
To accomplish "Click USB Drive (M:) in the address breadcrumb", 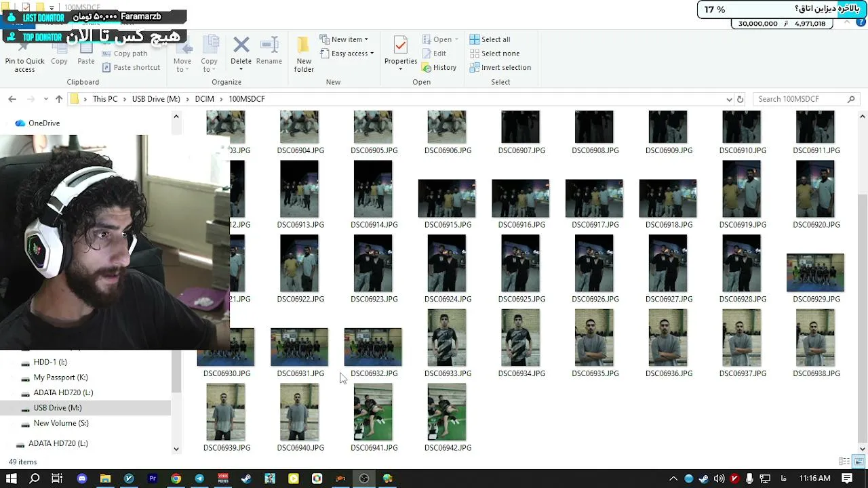I will [156, 99].
